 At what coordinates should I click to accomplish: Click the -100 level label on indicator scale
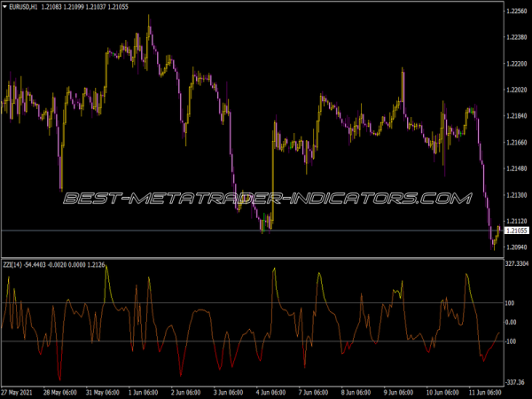[x=511, y=341]
